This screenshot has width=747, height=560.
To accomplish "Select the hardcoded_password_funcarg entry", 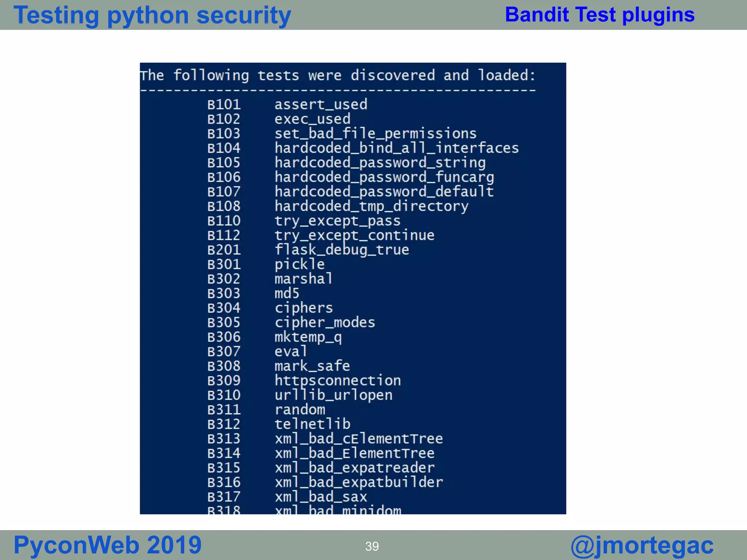I will click(x=384, y=178).
